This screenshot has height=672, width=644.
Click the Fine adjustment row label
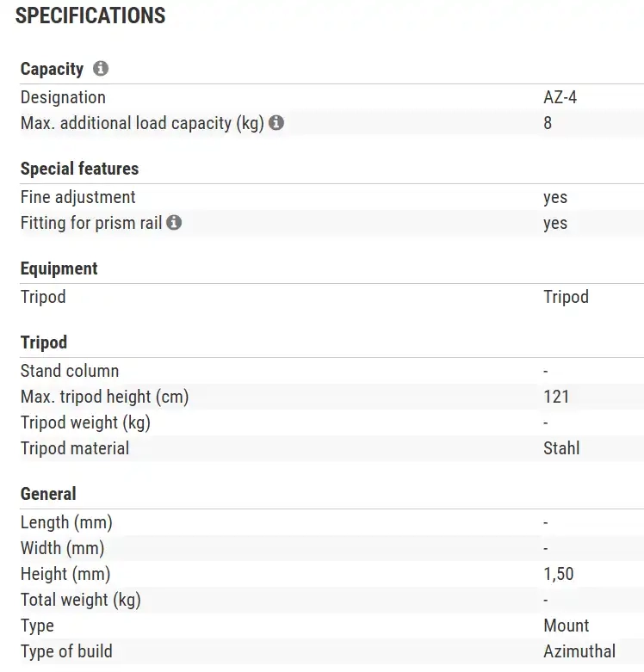point(78,197)
